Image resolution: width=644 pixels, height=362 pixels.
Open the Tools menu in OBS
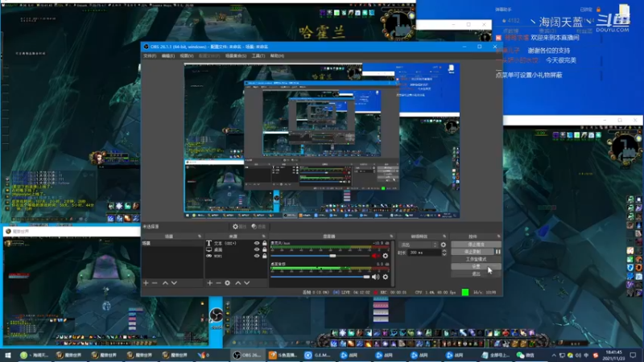258,56
